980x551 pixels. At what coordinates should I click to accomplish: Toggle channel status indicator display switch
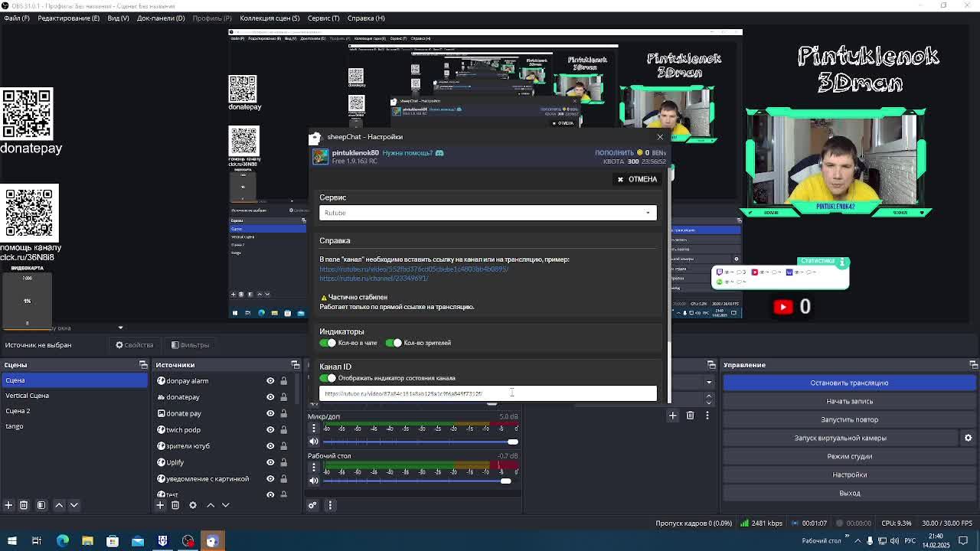point(328,378)
